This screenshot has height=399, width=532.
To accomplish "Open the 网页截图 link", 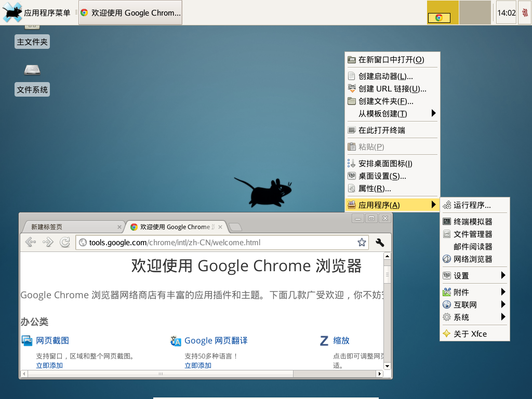I will point(52,340).
